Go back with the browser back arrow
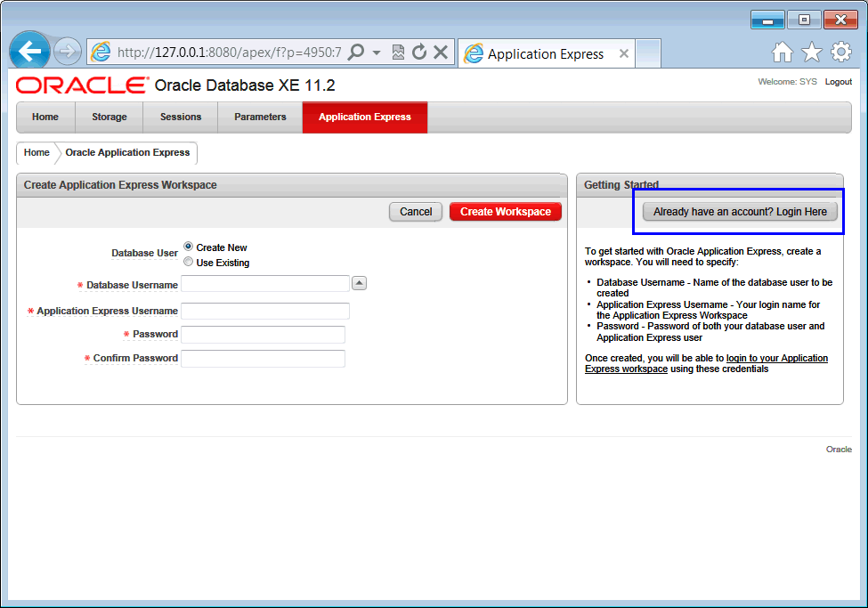 [x=29, y=52]
